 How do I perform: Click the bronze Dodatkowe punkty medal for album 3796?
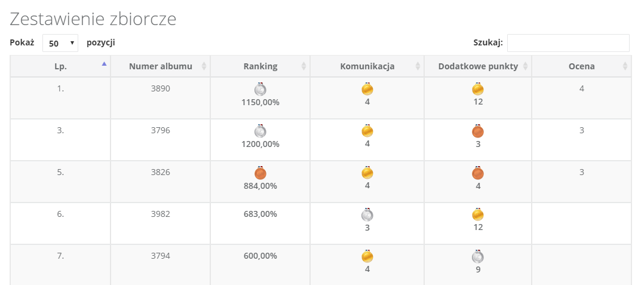point(478,131)
